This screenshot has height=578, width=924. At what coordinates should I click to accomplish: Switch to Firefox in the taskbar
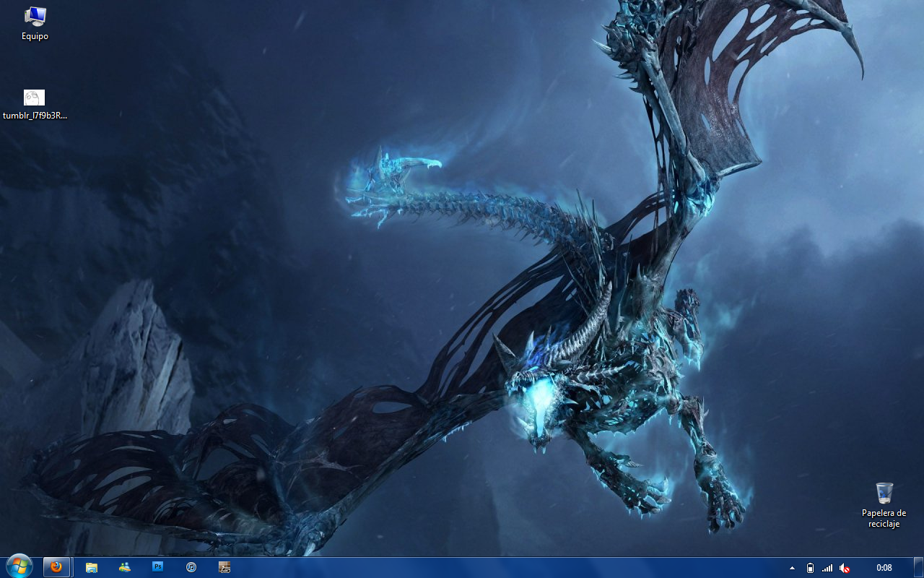pyautogui.click(x=56, y=567)
